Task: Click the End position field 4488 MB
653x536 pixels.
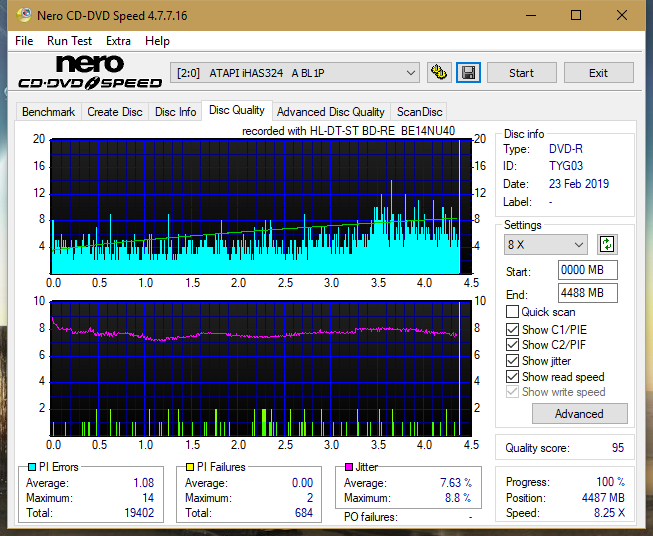Action: coord(587,293)
